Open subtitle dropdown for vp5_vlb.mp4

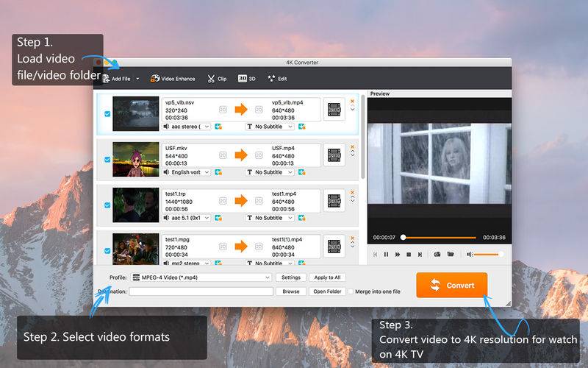(269, 127)
